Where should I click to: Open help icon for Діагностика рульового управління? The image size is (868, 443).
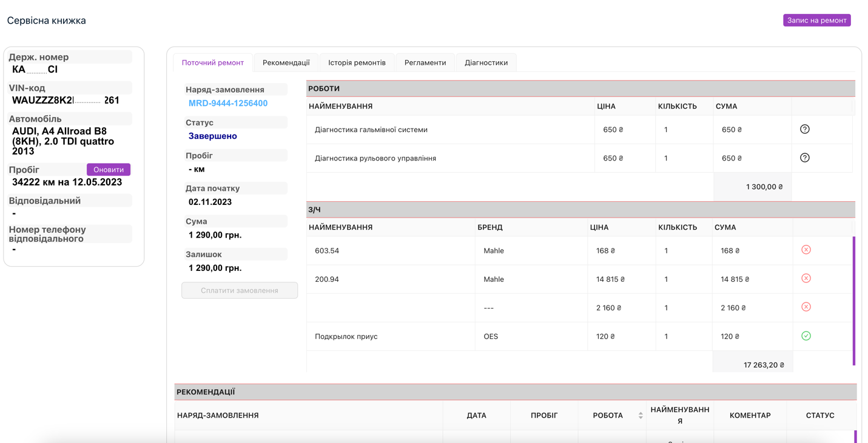[x=804, y=158]
